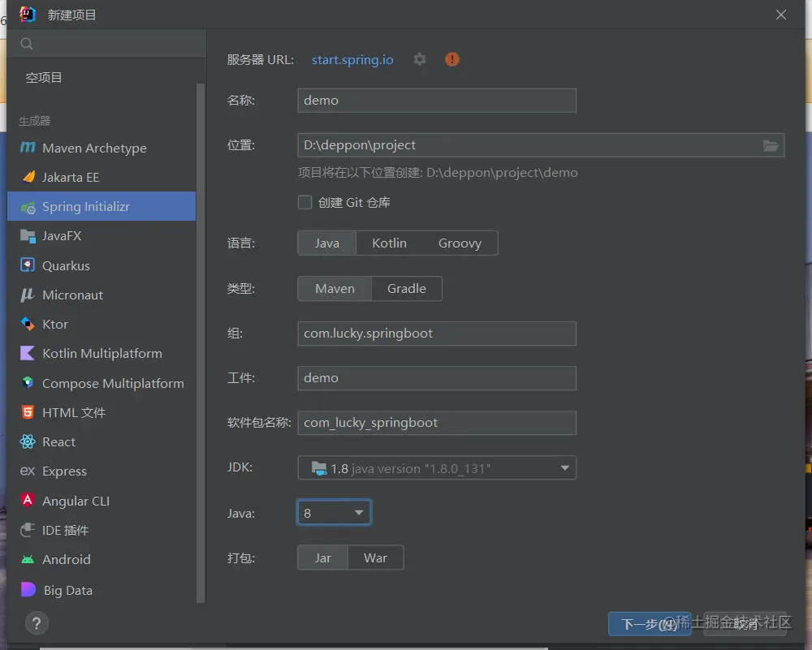Click the Angular CLI red icon

point(28,500)
